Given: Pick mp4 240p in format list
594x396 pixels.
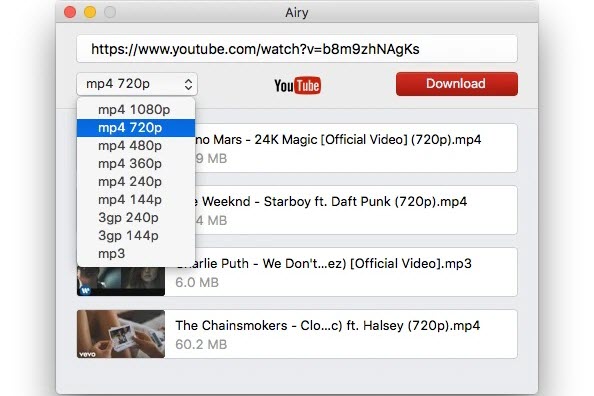Looking at the screenshot, I should pyautogui.click(x=136, y=182).
